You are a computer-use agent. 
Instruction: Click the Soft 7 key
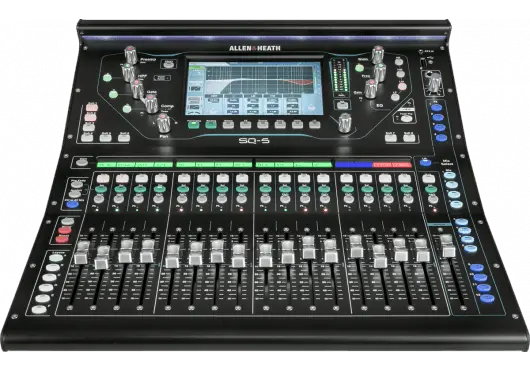tap(391, 137)
